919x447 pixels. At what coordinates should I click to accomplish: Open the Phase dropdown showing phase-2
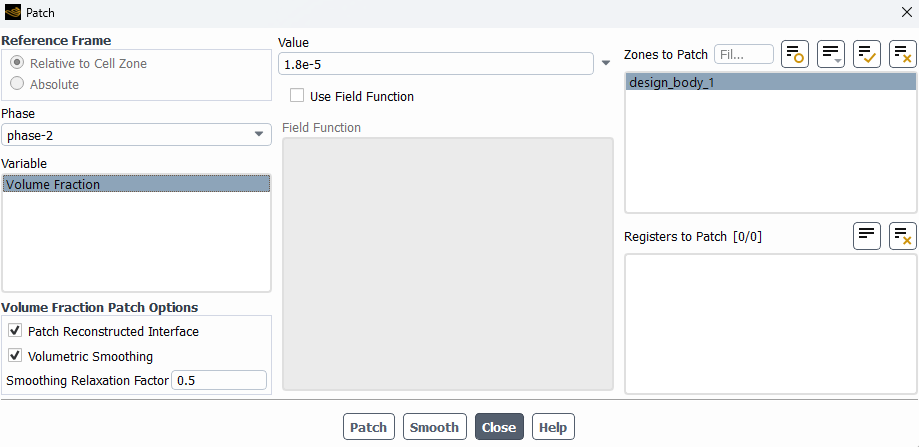pos(136,135)
